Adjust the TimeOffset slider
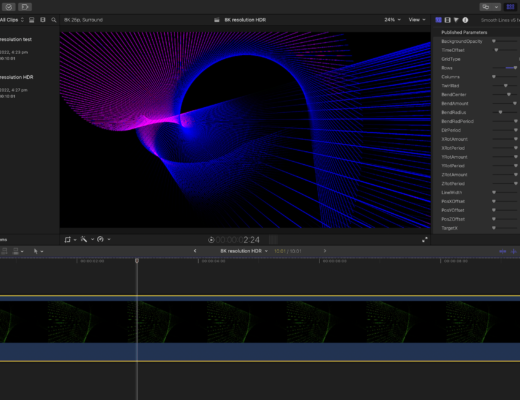This screenshot has height=400, width=520. tap(505, 50)
